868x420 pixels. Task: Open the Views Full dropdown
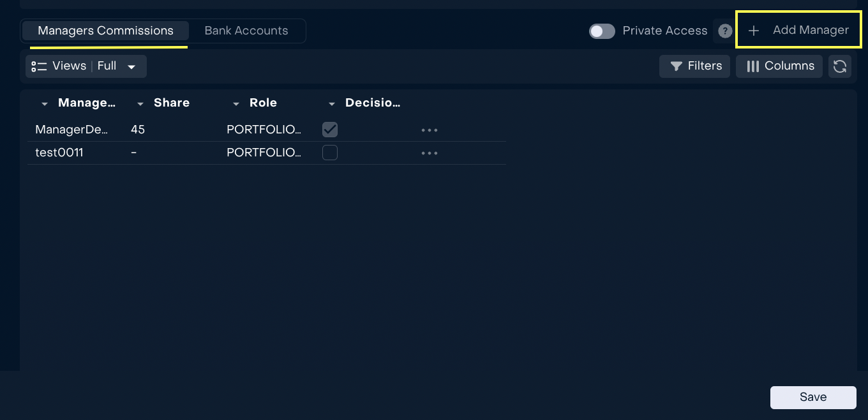tap(86, 66)
